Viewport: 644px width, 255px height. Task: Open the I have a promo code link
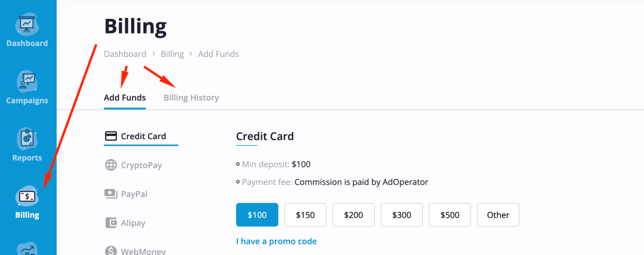click(x=276, y=241)
